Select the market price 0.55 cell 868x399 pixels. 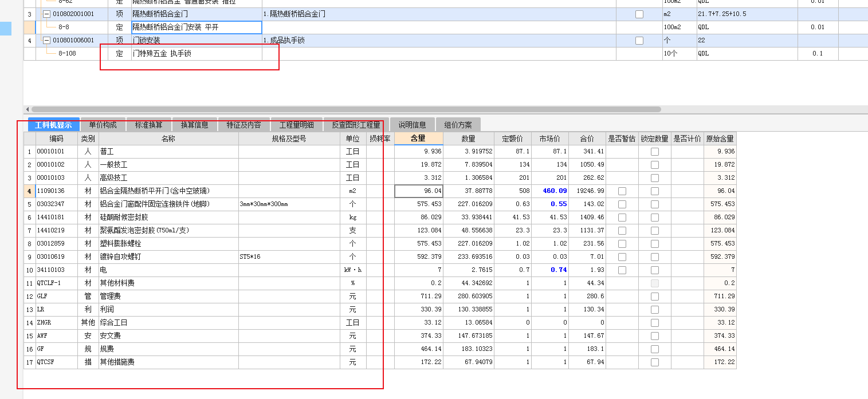click(550, 204)
